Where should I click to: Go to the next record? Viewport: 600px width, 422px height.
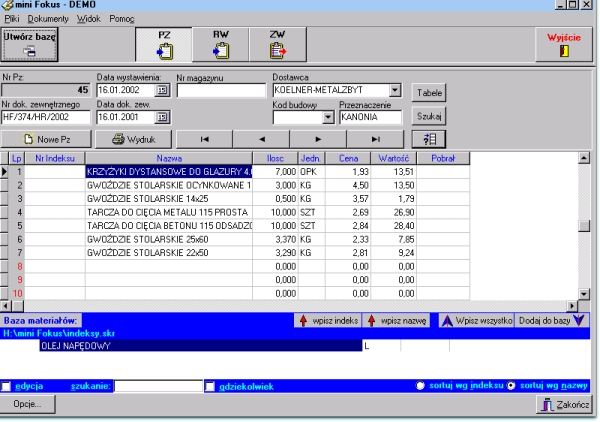pos(318,139)
